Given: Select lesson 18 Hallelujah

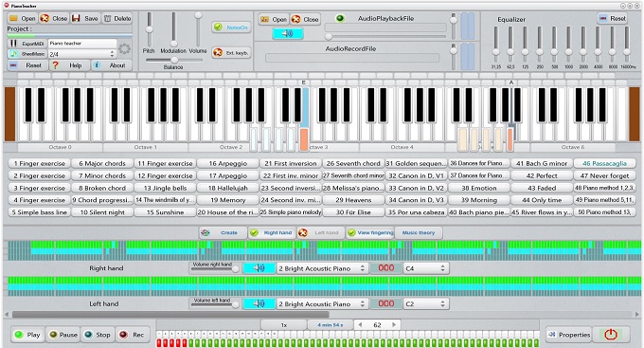Looking at the screenshot, I should click(228, 188).
